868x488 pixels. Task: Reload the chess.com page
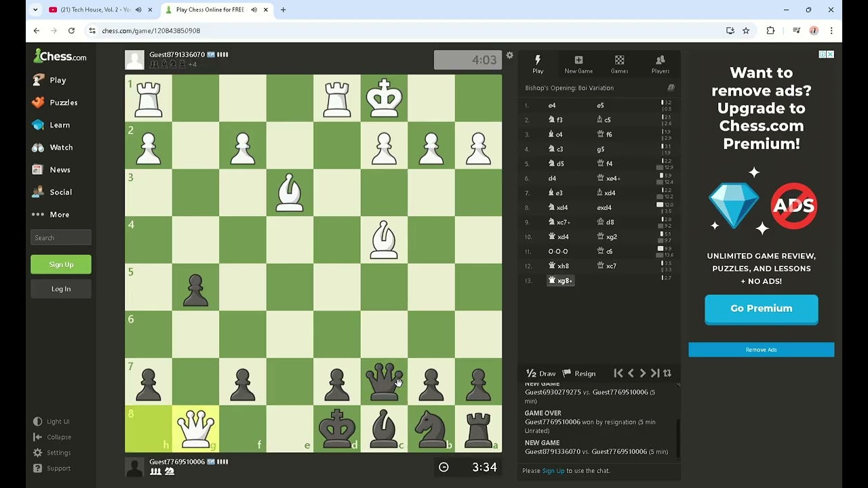[71, 30]
